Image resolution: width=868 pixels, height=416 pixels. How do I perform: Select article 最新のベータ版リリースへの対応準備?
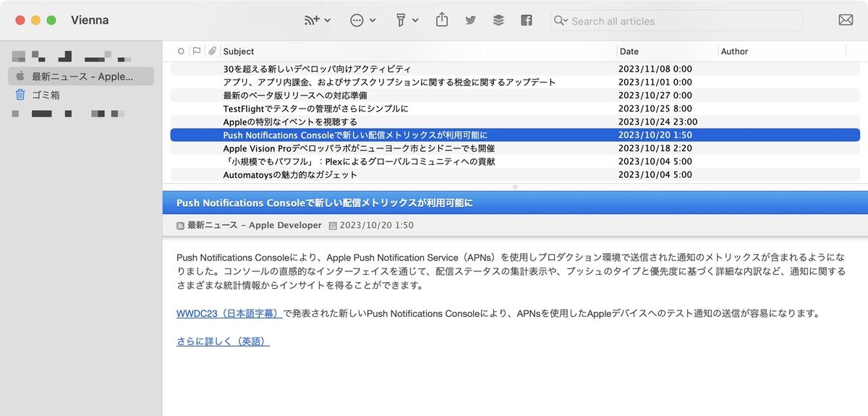tap(515, 95)
